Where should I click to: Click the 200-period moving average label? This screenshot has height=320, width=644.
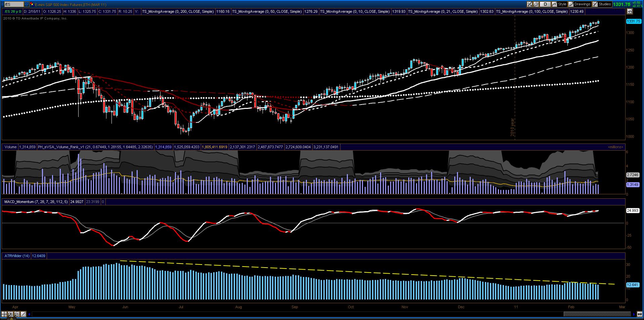tap(178, 11)
